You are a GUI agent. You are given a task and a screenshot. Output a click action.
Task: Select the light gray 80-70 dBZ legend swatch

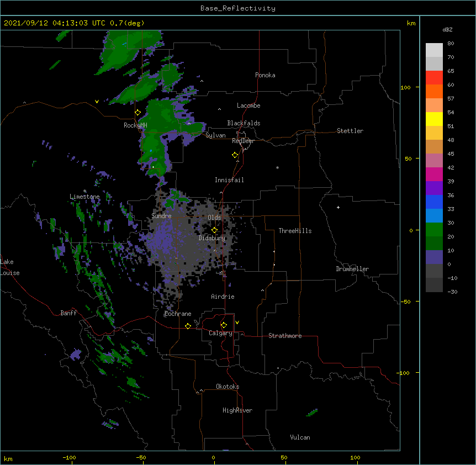click(434, 50)
